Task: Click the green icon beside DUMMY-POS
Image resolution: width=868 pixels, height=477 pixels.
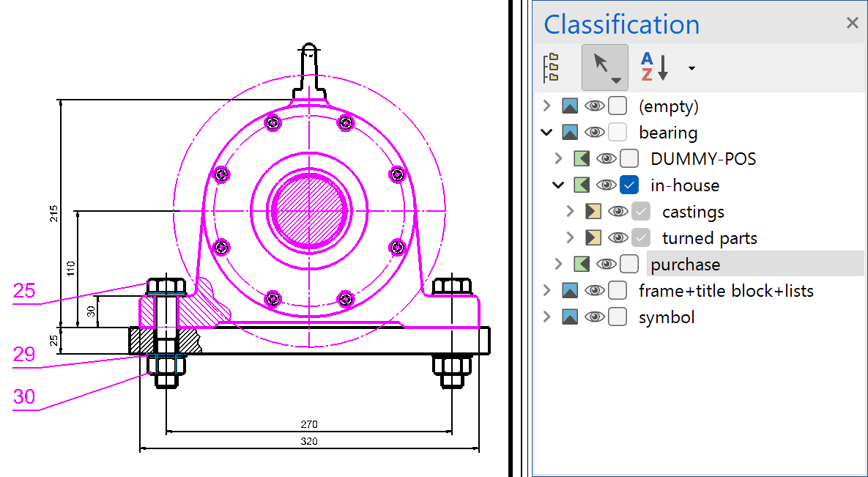Action: (582, 159)
